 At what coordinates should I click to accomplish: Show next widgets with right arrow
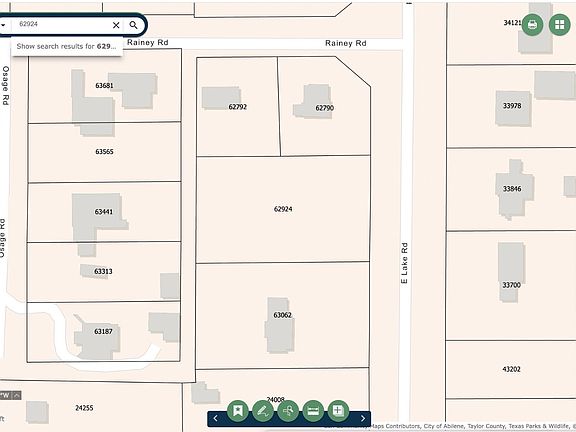point(363,418)
